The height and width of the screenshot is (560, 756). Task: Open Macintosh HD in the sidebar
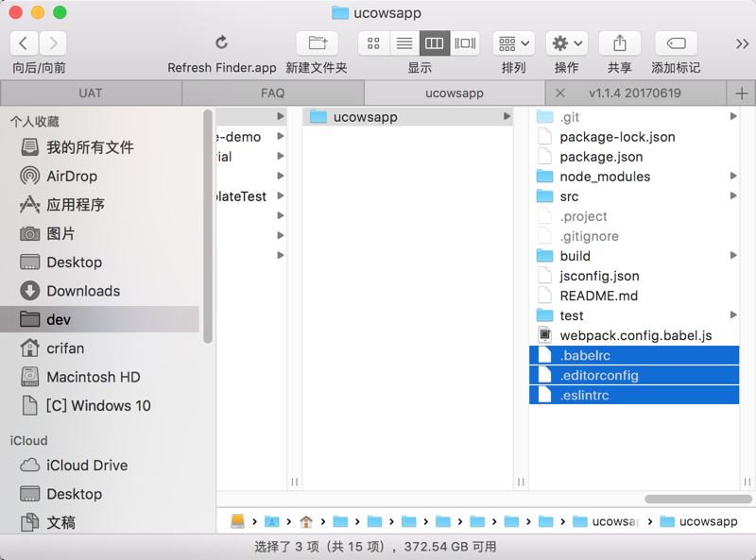[100, 377]
